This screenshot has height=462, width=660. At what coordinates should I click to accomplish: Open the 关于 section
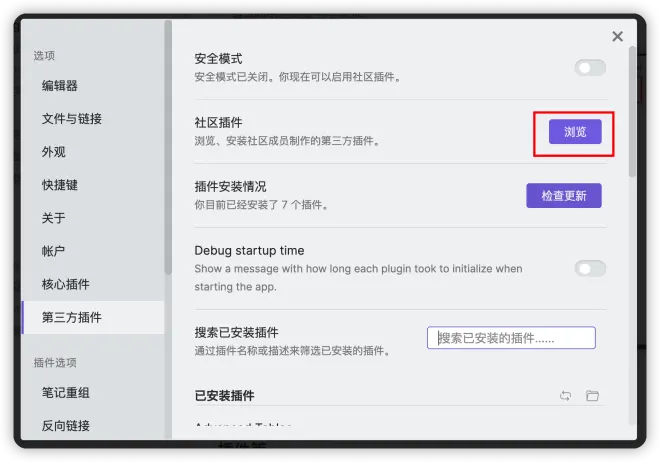click(93, 218)
